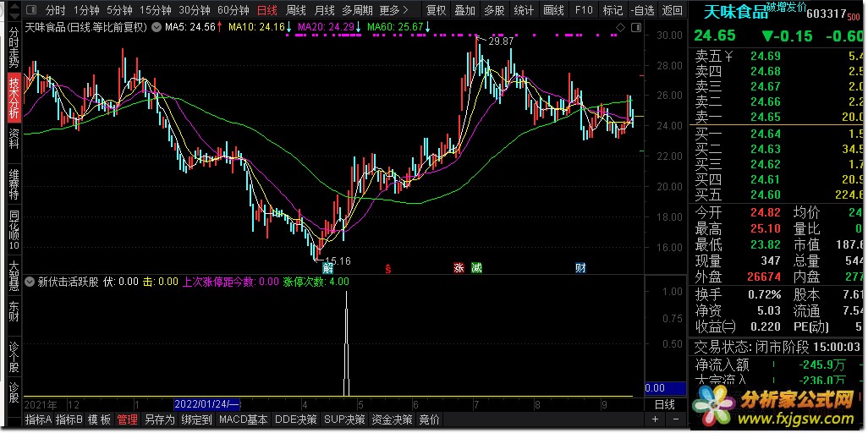Click the 财 event marker icon
Viewport: 868px width, 433px height.
point(580,269)
